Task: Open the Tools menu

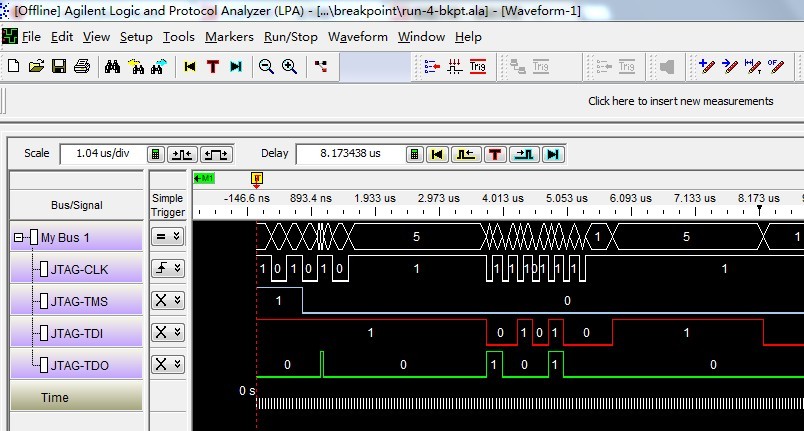Action: (179, 37)
